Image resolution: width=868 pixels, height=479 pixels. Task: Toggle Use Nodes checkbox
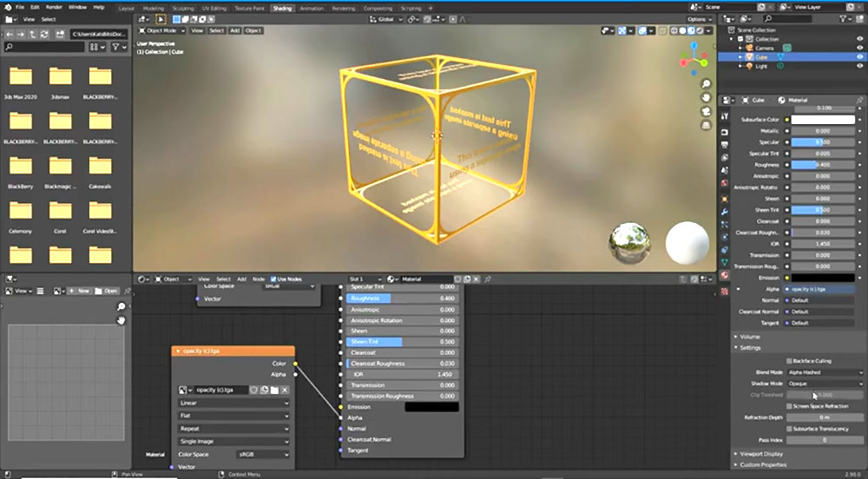click(x=273, y=279)
